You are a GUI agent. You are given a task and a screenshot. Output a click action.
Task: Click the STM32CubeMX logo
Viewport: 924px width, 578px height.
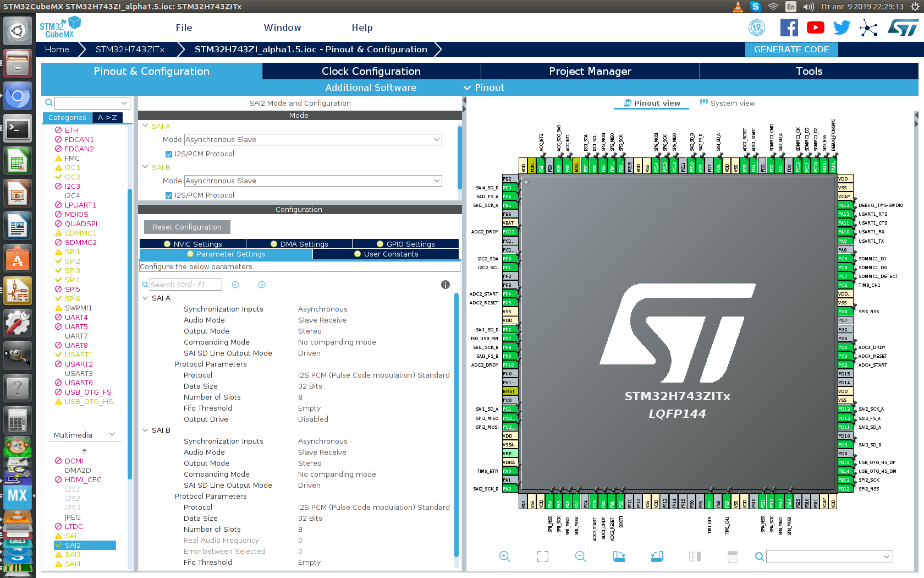[60, 28]
